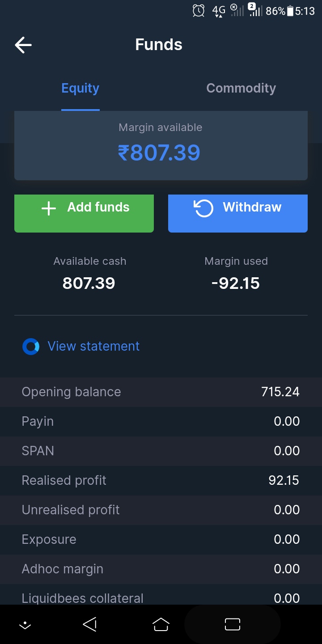Image resolution: width=322 pixels, height=644 pixels.
Task: Tap the Available cash amount
Action: [89, 284]
